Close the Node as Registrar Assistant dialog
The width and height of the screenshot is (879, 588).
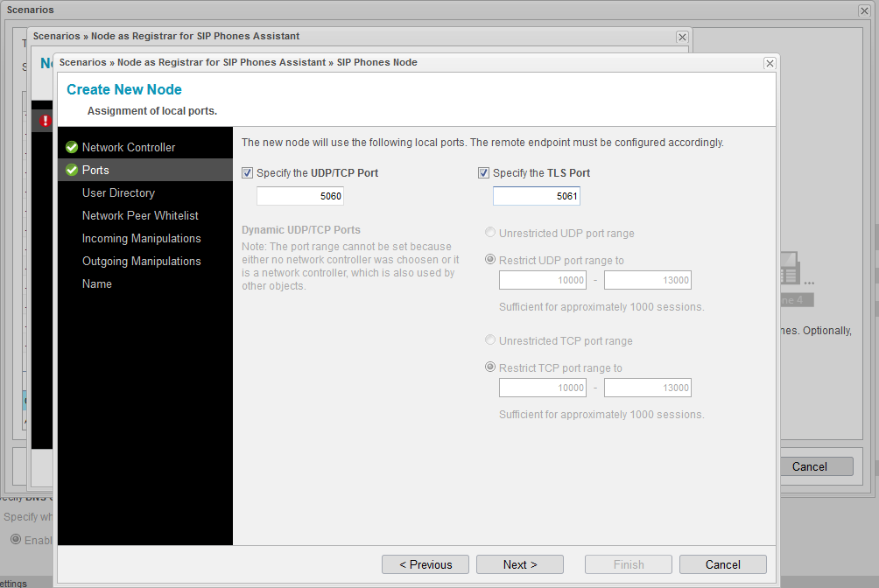[x=682, y=37]
